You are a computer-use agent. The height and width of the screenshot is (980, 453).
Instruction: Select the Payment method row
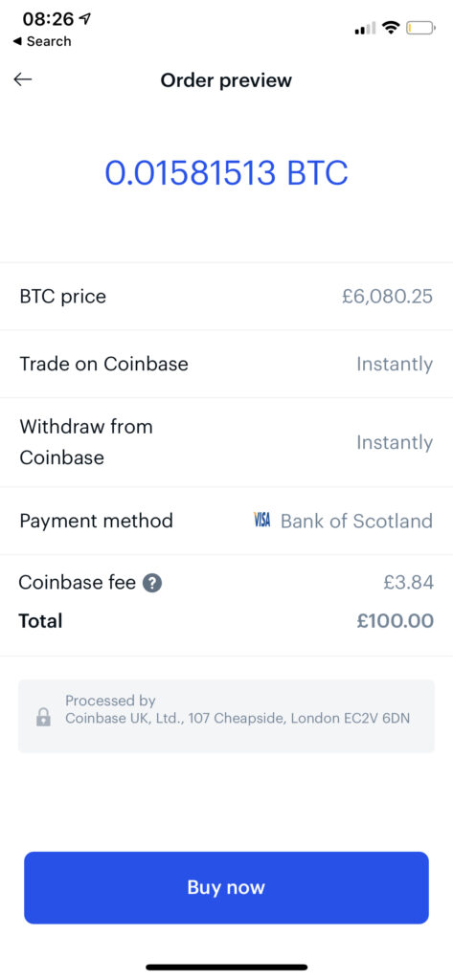[226, 521]
